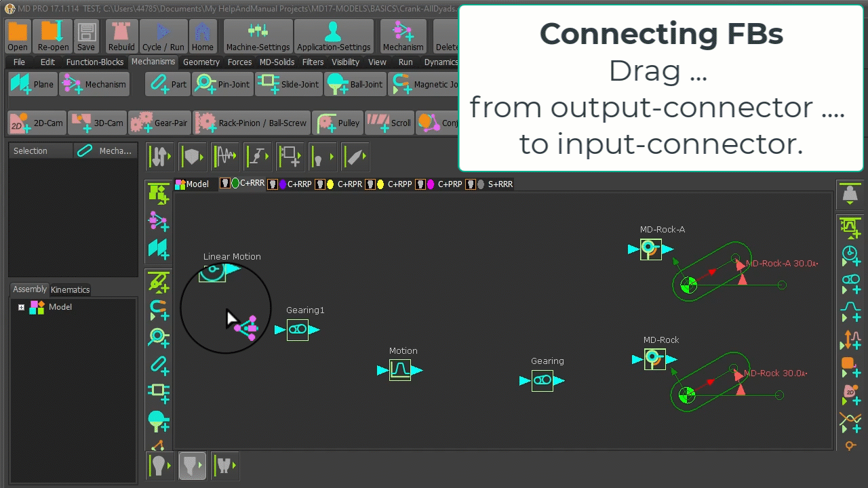Expand the solid shield toolbar flyout
Viewport: 868px width, 488px height.
[x=193, y=157]
